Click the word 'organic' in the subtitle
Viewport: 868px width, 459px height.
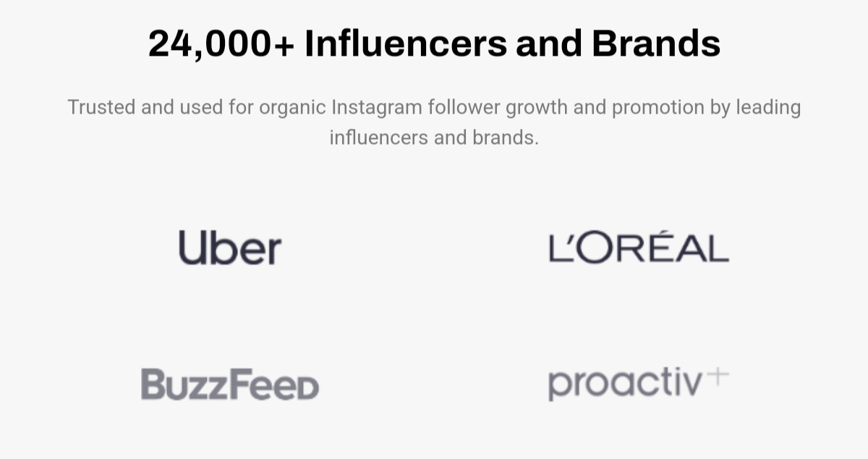click(x=292, y=108)
